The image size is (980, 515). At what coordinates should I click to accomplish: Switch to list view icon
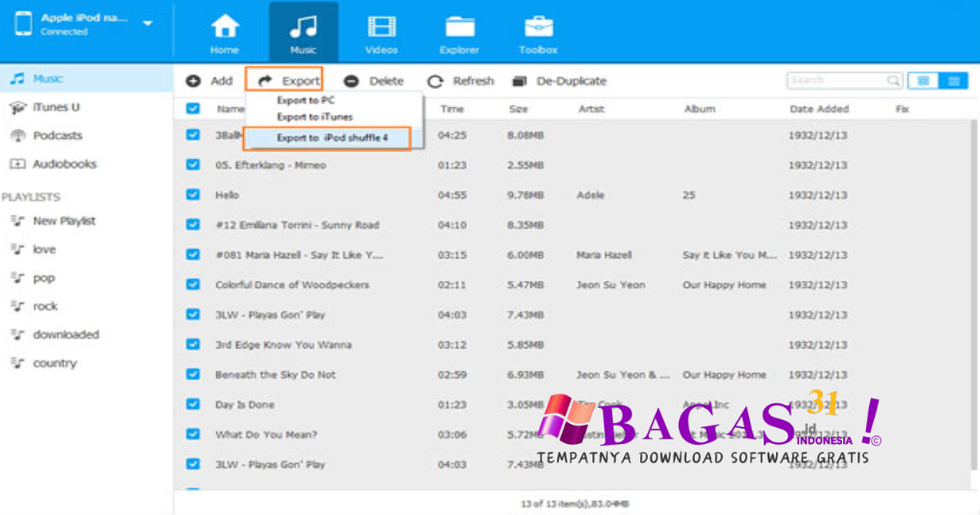click(x=953, y=80)
